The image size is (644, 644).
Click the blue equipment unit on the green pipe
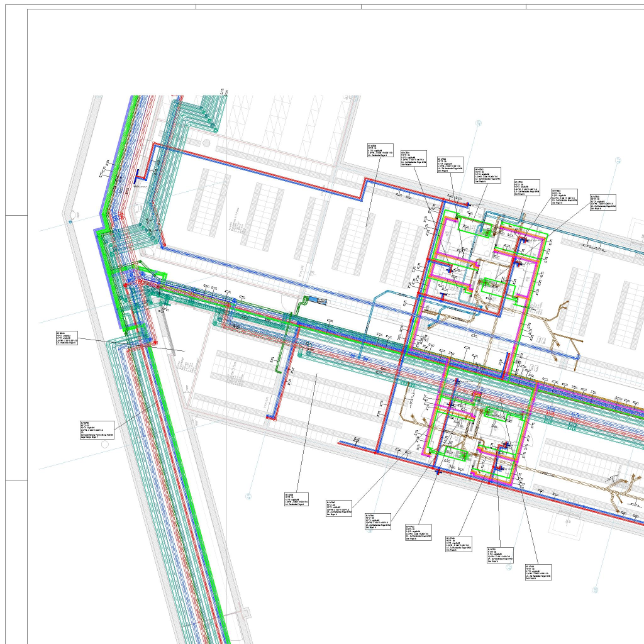(319, 302)
